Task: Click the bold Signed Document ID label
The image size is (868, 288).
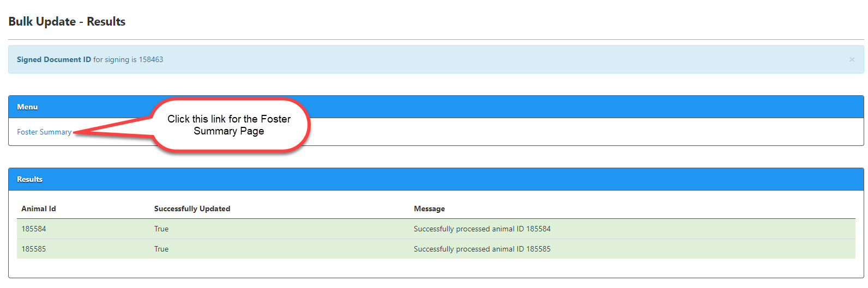Action: point(54,59)
